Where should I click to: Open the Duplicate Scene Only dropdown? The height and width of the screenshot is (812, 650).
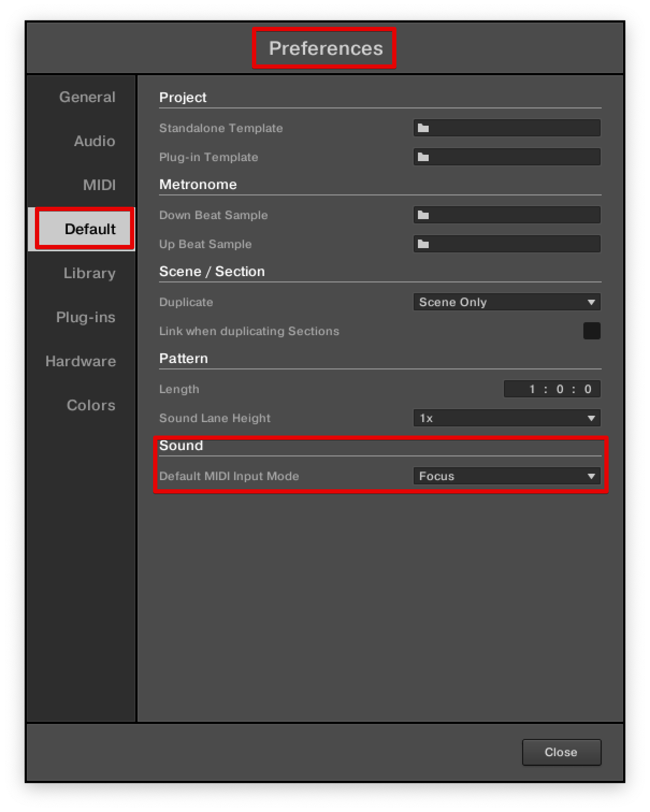point(507,302)
